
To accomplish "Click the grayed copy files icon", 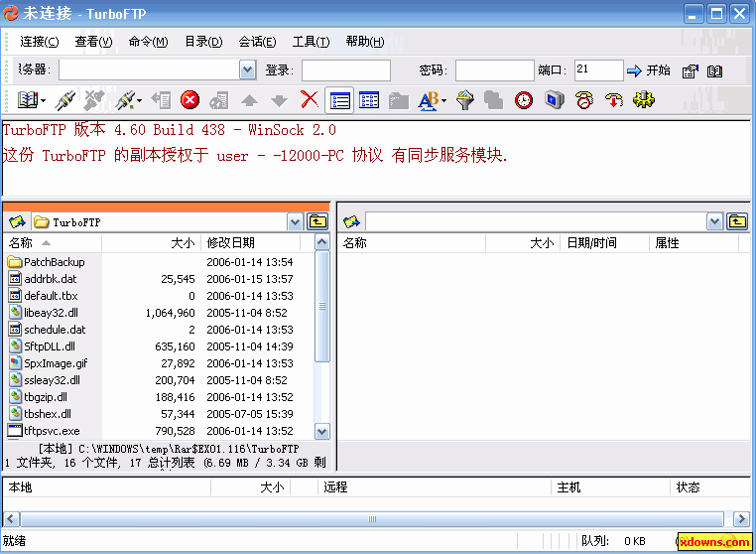I will 494,100.
